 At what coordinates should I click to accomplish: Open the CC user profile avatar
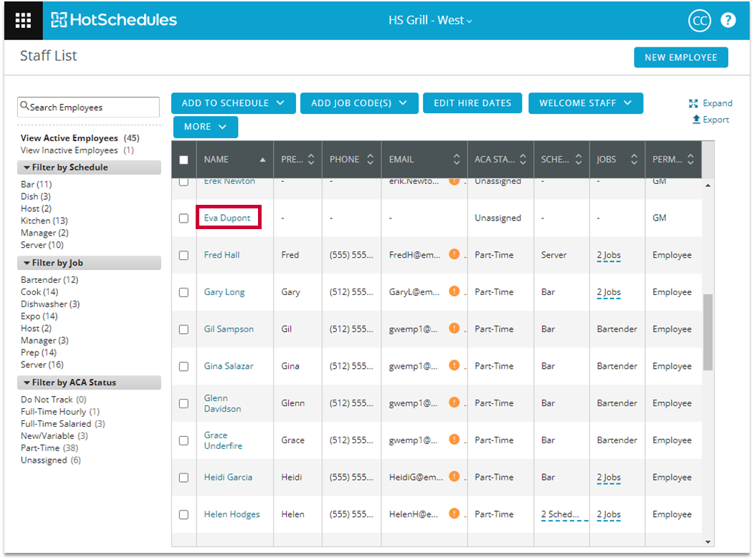[x=699, y=21]
